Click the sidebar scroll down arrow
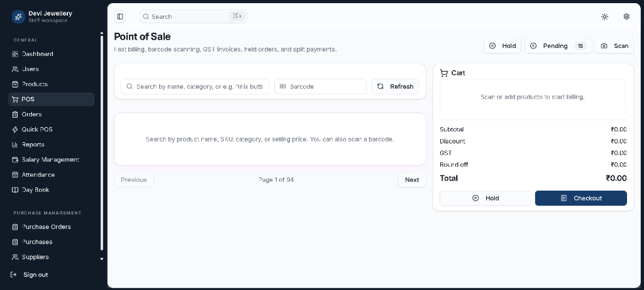The height and width of the screenshot is (290, 644). pyautogui.click(x=102, y=259)
